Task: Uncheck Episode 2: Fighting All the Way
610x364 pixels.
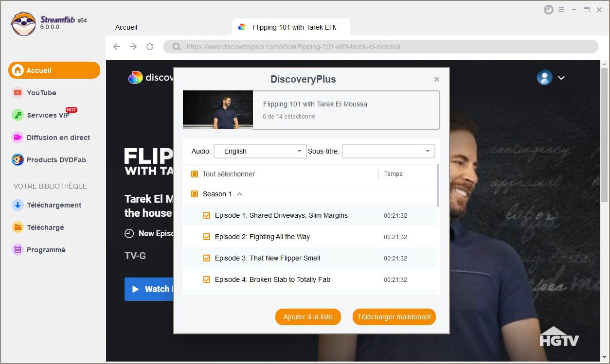Action: [207, 237]
